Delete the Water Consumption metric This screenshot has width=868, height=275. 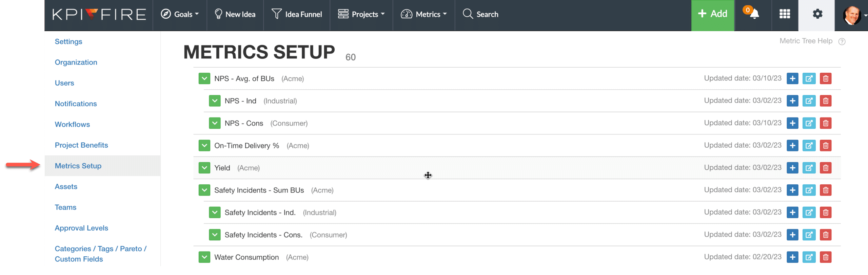click(825, 257)
